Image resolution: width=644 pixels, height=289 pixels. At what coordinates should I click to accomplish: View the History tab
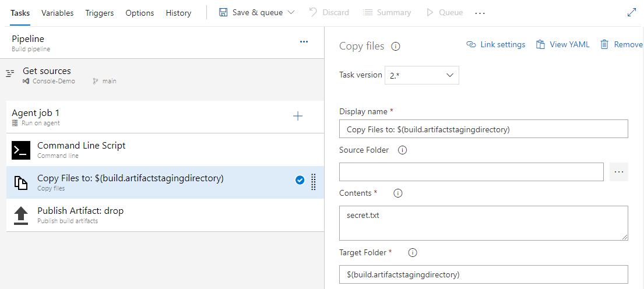tap(179, 13)
